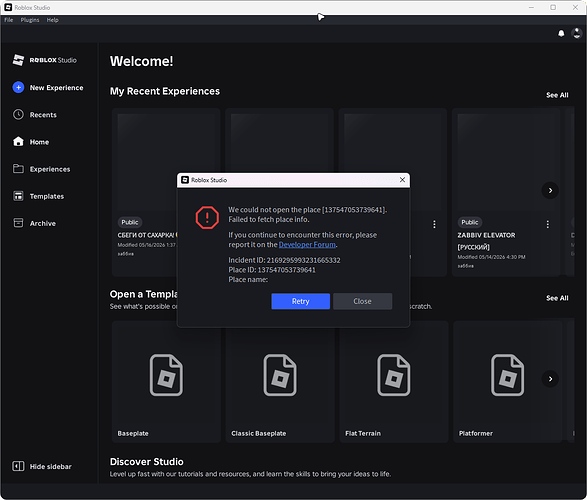Click the Discover Studio heading
Screen dimensions: 587x500
click(146, 461)
